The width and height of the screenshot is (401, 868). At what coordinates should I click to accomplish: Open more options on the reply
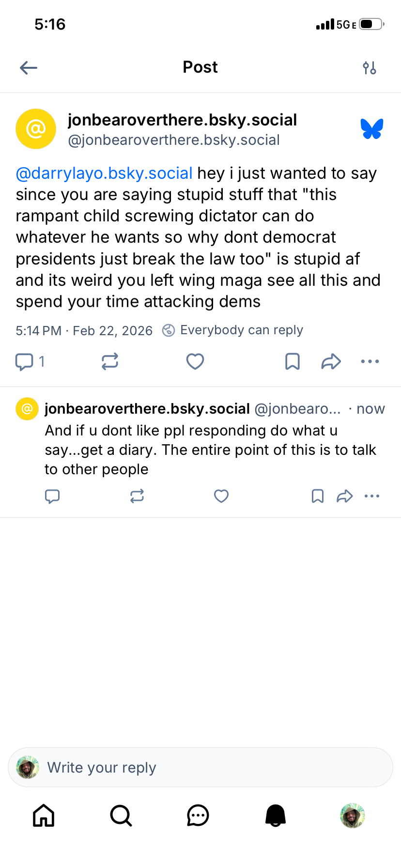(x=372, y=496)
